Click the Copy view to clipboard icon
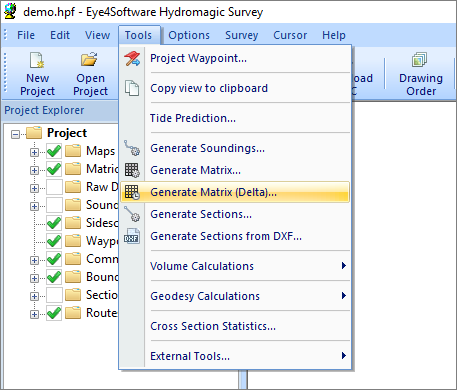 pos(132,88)
